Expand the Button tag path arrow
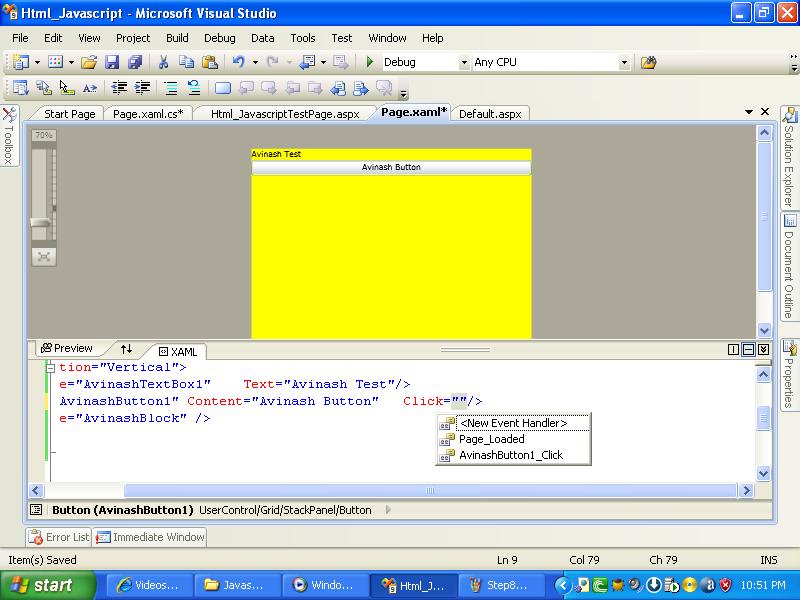This screenshot has height=600, width=800. click(x=388, y=510)
